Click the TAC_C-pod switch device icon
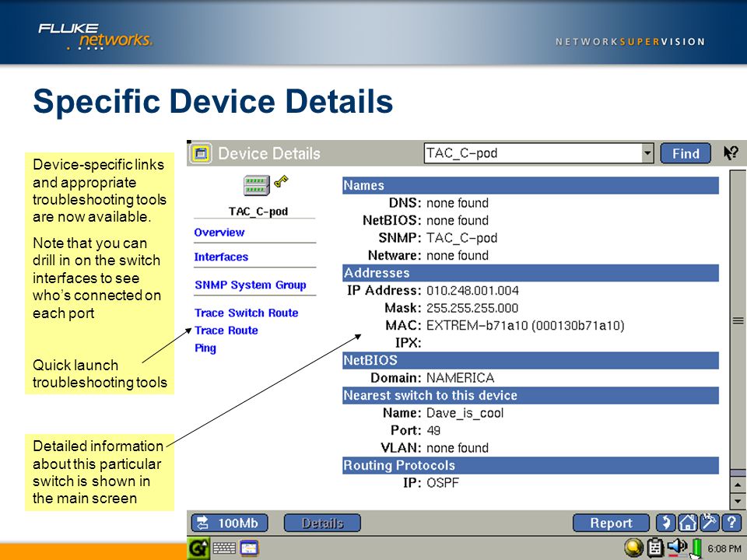 point(256,185)
